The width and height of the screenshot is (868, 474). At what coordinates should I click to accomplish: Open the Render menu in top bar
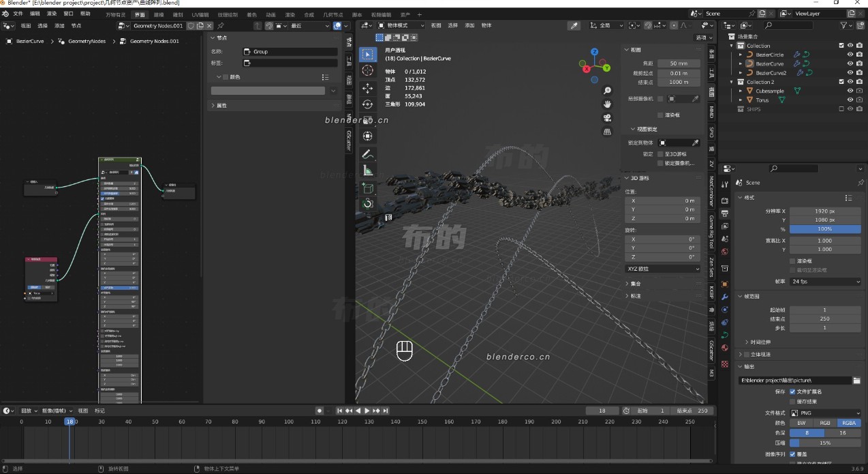52,14
